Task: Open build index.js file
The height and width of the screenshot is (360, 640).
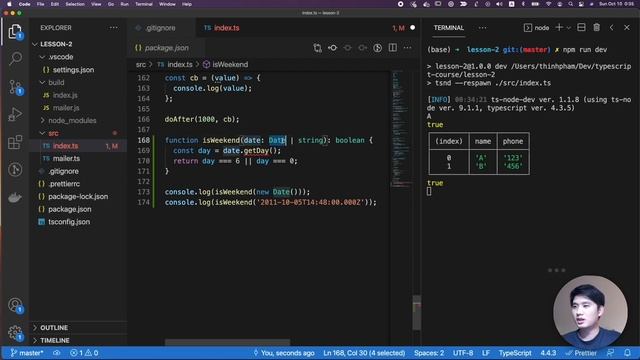Action: 64,95
